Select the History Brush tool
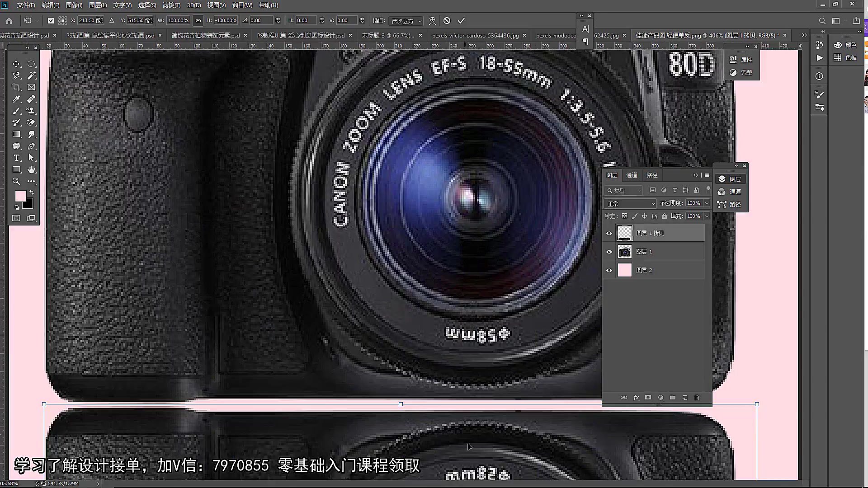This screenshot has height=488, width=868. [16, 122]
